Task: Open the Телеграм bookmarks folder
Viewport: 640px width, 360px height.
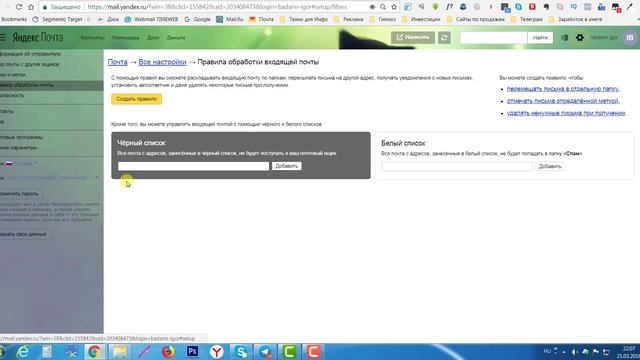Action: tap(527, 19)
